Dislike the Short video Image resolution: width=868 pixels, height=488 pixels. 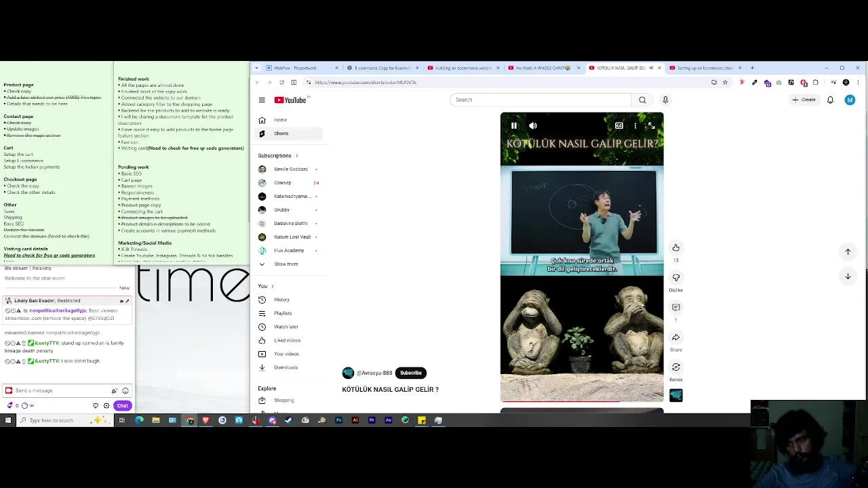pyautogui.click(x=676, y=277)
